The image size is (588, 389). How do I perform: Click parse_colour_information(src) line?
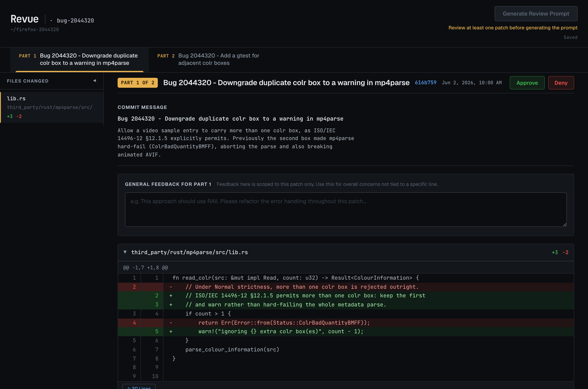point(346,349)
